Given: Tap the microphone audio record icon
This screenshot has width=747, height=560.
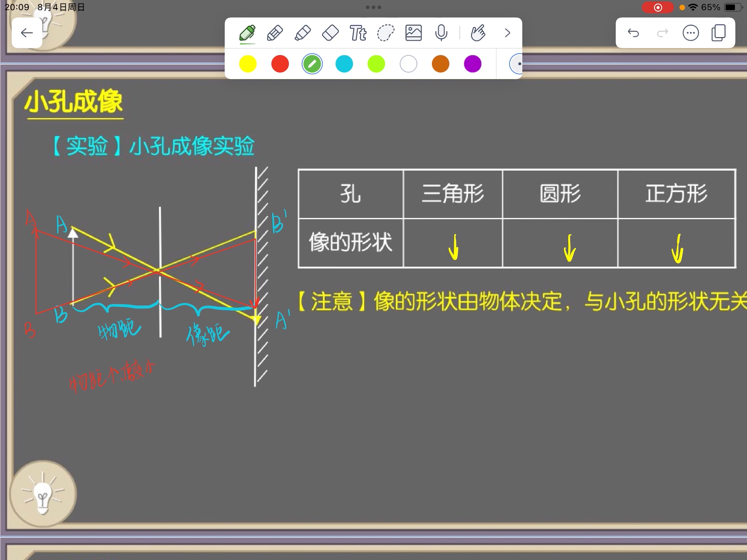Looking at the screenshot, I should coord(441,33).
